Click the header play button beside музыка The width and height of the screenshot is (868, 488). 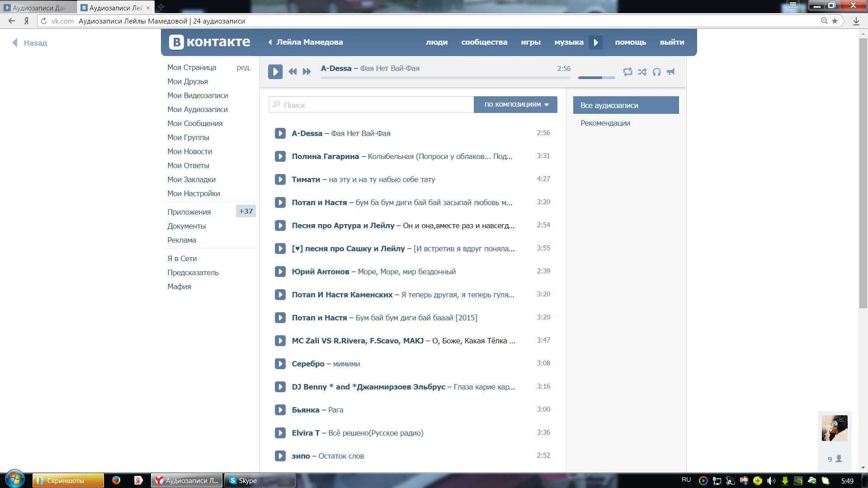pos(596,42)
